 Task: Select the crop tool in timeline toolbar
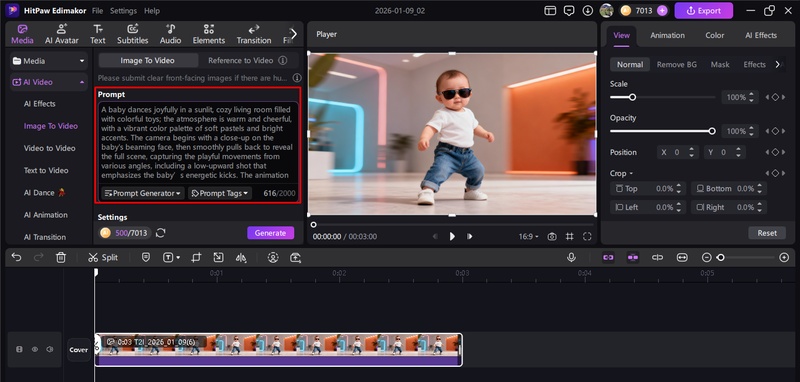pyautogui.click(x=196, y=258)
